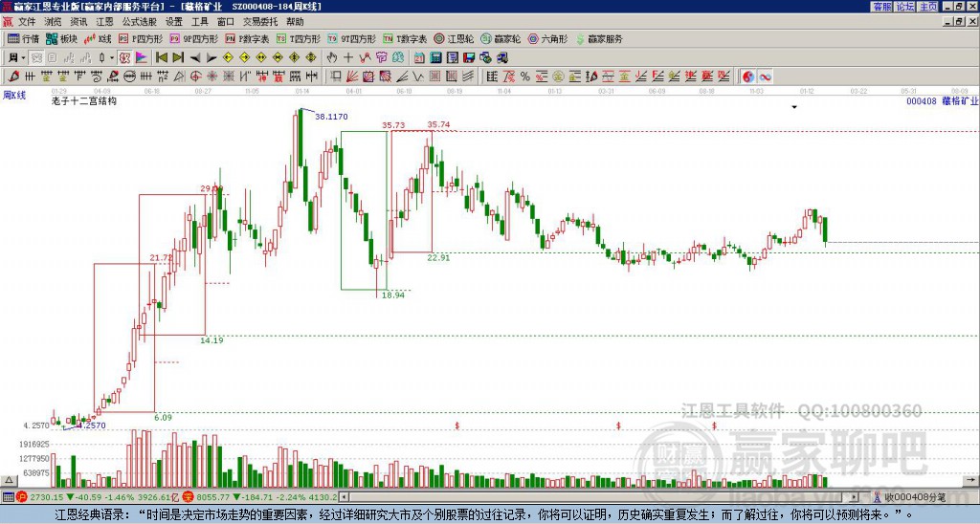
Task: Click the black left arrow icon
Action: point(195,58)
